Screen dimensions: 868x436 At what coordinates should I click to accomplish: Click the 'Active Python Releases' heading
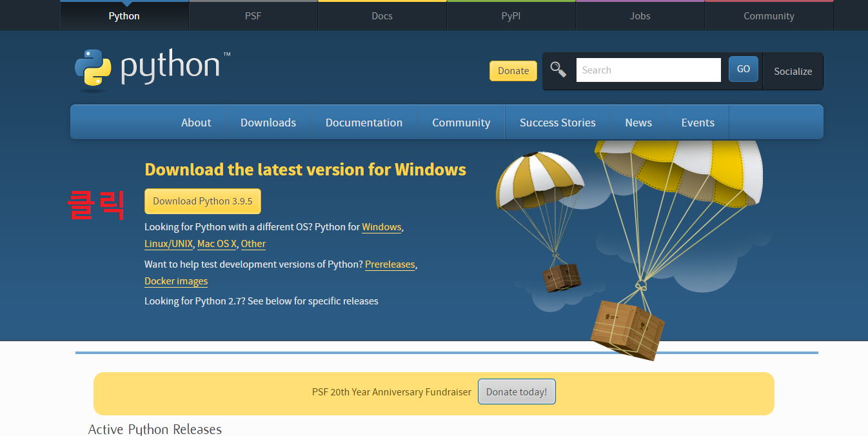[155, 429]
